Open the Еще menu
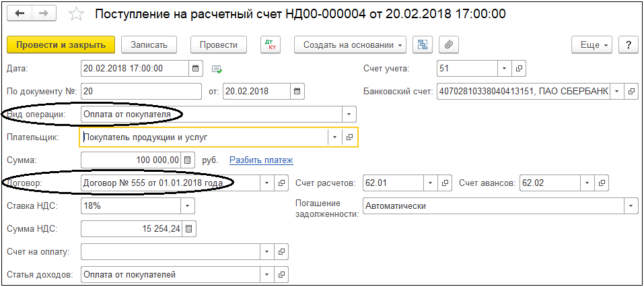The width and height of the screenshot is (644, 287). pos(592,45)
